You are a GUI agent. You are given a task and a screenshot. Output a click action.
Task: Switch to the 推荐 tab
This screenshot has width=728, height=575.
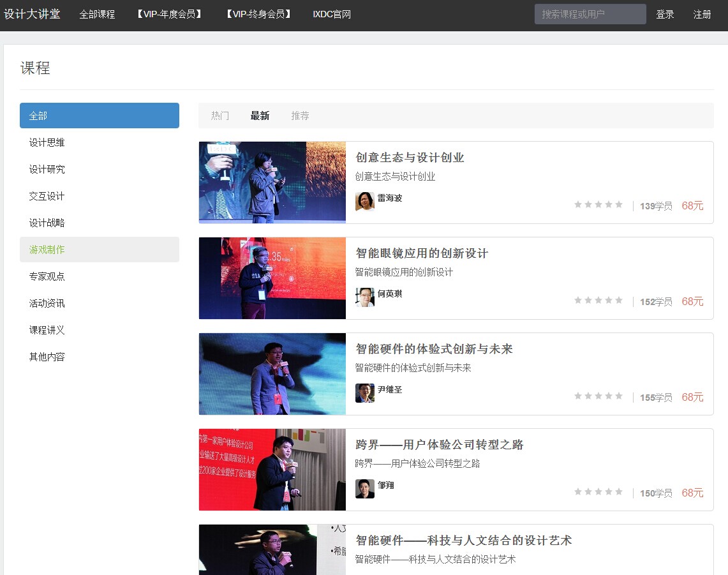(x=300, y=116)
